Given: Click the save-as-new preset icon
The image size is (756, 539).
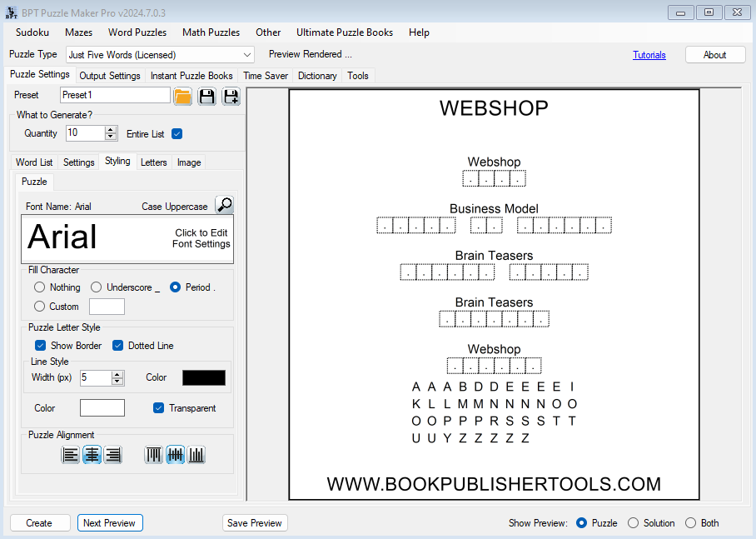Looking at the screenshot, I should [x=231, y=96].
